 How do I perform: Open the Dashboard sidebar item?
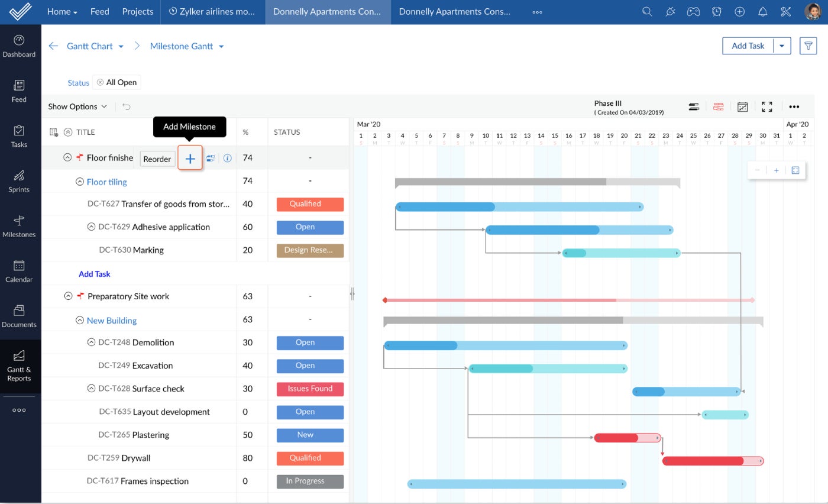(19, 46)
